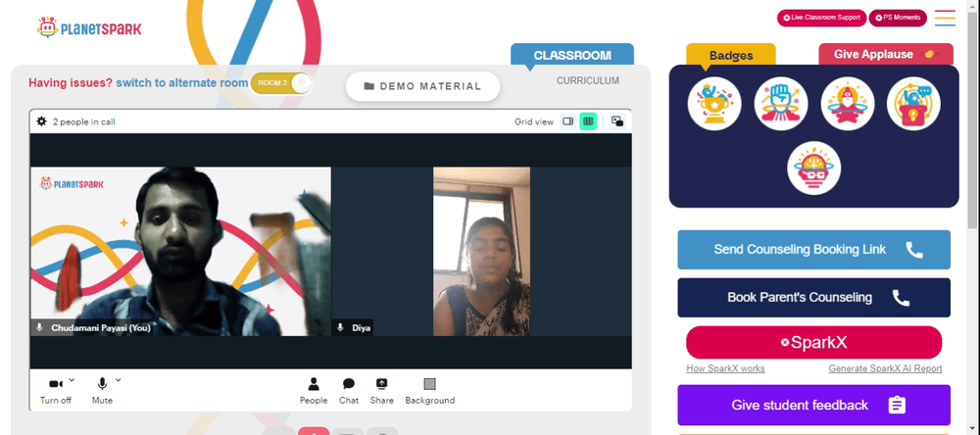Select the raised fist badge
The image size is (980, 435).
[781, 104]
